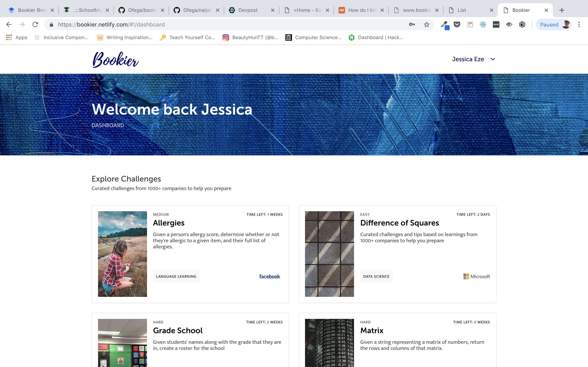Go back to previous page
The height and width of the screenshot is (367, 588).
pyautogui.click(x=9, y=24)
